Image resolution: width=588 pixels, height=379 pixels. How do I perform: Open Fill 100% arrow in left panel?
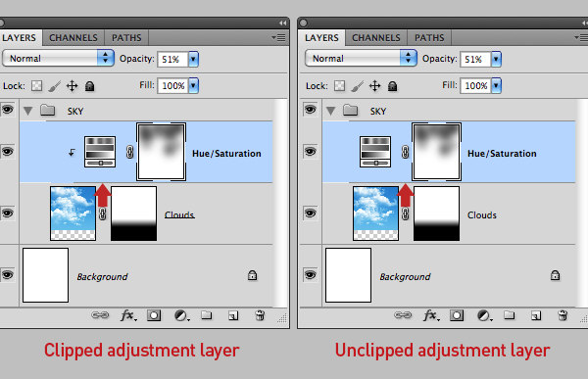click(x=193, y=85)
